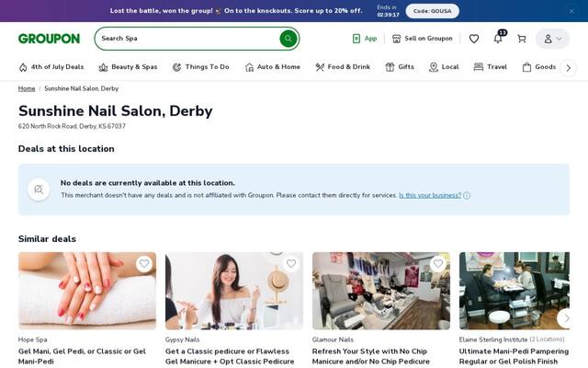Open notifications bell icon

(x=498, y=39)
